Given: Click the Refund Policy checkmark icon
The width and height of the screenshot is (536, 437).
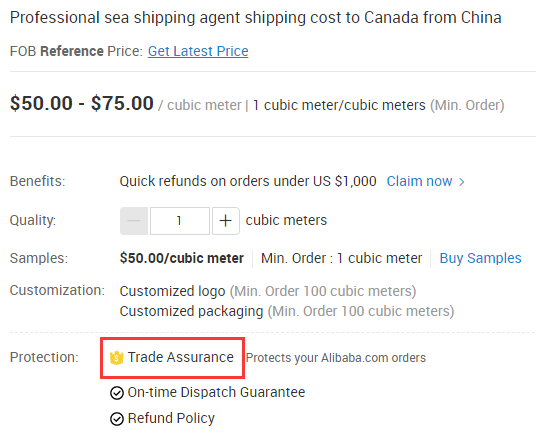Looking at the screenshot, I should click(x=117, y=419).
